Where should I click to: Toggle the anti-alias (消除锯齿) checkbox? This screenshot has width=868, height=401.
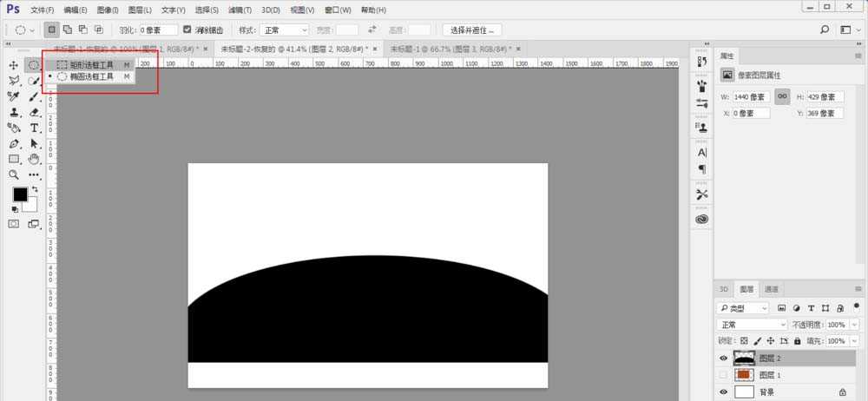click(x=187, y=30)
